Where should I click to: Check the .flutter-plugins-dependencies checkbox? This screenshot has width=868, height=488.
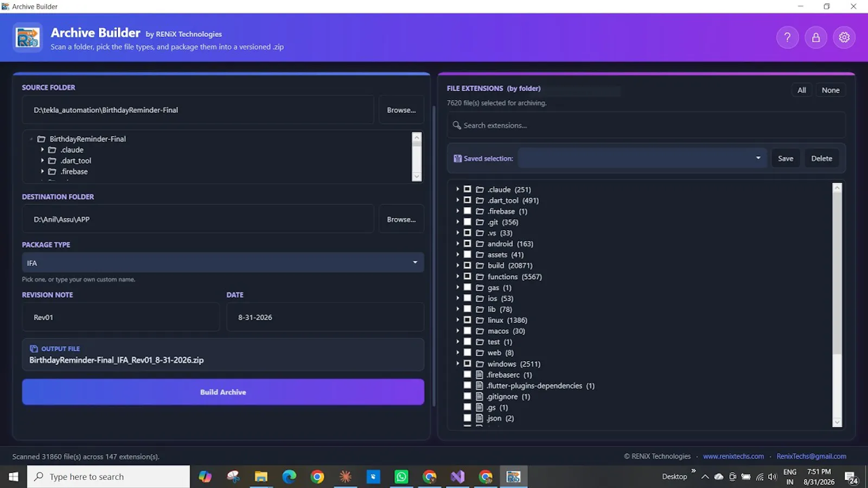click(467, 386)
